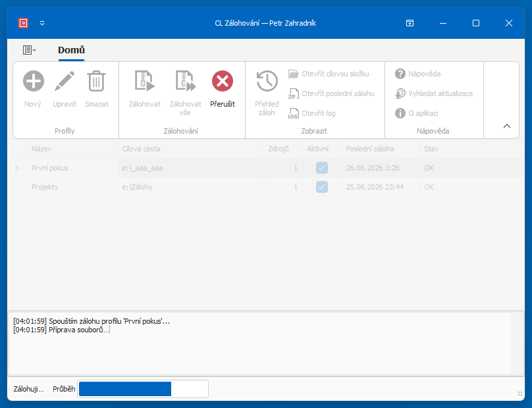This screenshot has width=532, height=408.
Task: Click the OK status of První pokus
Action: click(x=429, y=168)
